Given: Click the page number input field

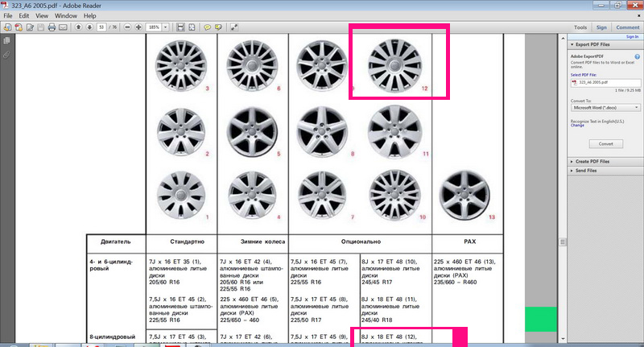Looking at the screenshot, I should pos(101,27).
